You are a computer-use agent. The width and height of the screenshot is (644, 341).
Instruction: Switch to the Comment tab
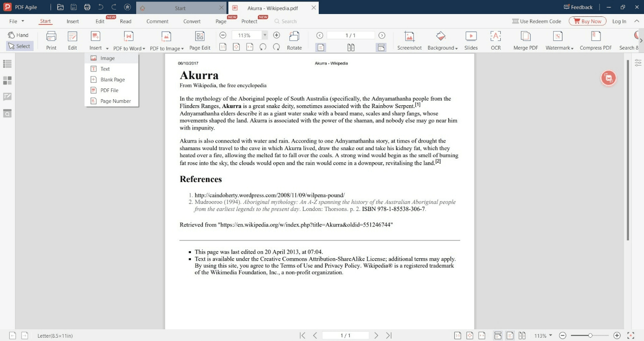[157, 21]
